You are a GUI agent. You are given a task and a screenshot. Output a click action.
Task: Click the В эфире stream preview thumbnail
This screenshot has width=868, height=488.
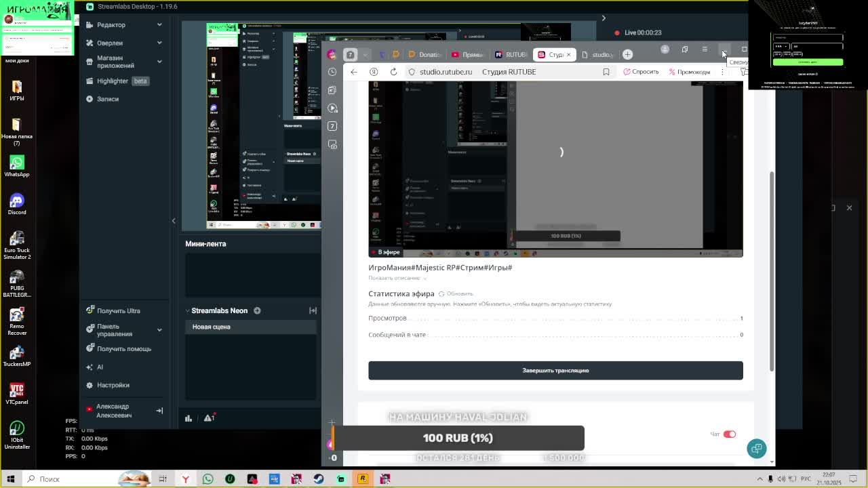tap(555, 169)
